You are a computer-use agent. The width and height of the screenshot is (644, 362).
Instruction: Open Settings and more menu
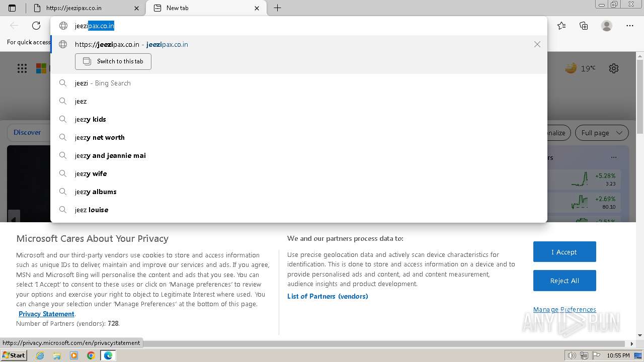[x=630, y=26]
